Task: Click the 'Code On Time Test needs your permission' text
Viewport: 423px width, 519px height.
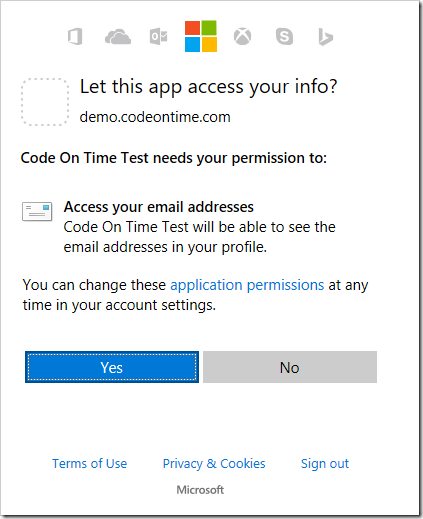Action: click(174, 158)
